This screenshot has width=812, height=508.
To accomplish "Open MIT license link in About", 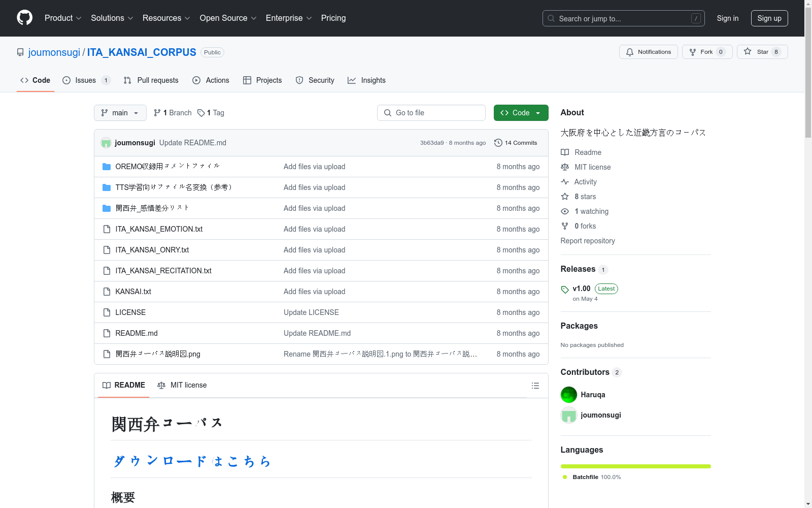I will (586, 167).
